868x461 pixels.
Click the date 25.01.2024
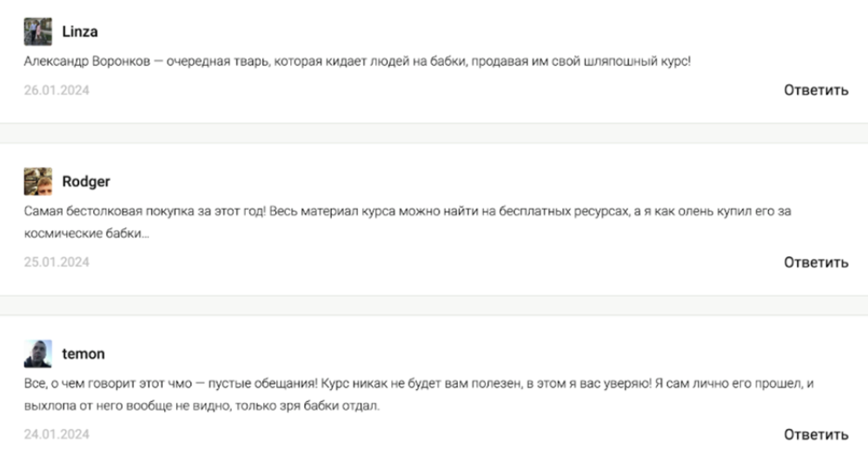pyautogui.click(x=56, y=262)
